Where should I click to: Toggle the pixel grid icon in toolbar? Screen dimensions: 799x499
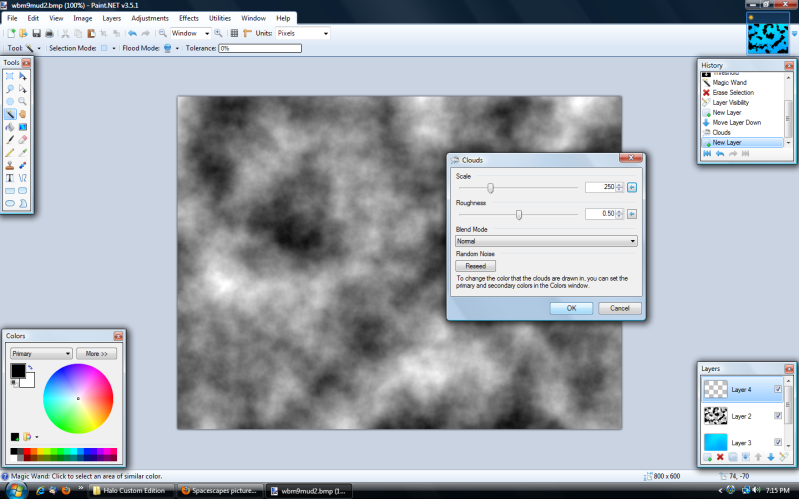click(234, 33)
